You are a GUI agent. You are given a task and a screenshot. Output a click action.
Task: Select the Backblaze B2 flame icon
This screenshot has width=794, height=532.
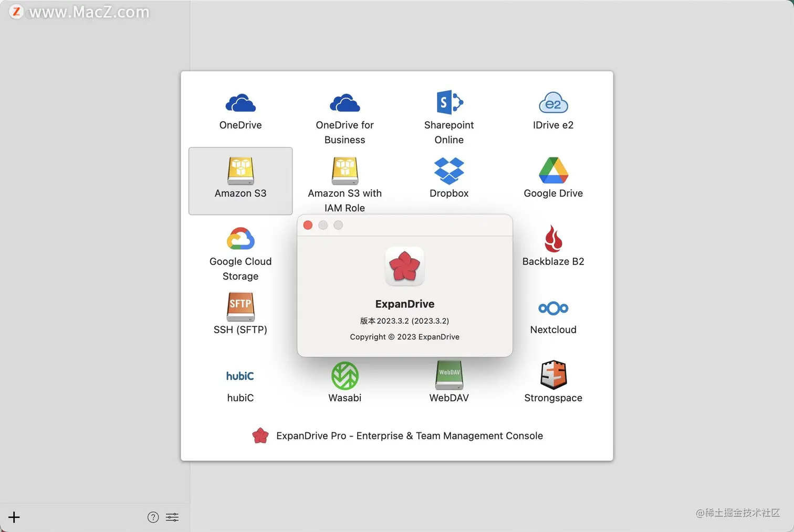click(553, 238)
